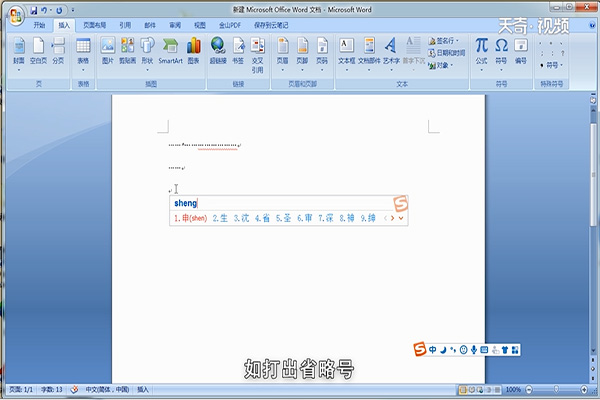Click the 100% zoom level
The width and height of the screenshot is (600, 400).
(513, 390)
